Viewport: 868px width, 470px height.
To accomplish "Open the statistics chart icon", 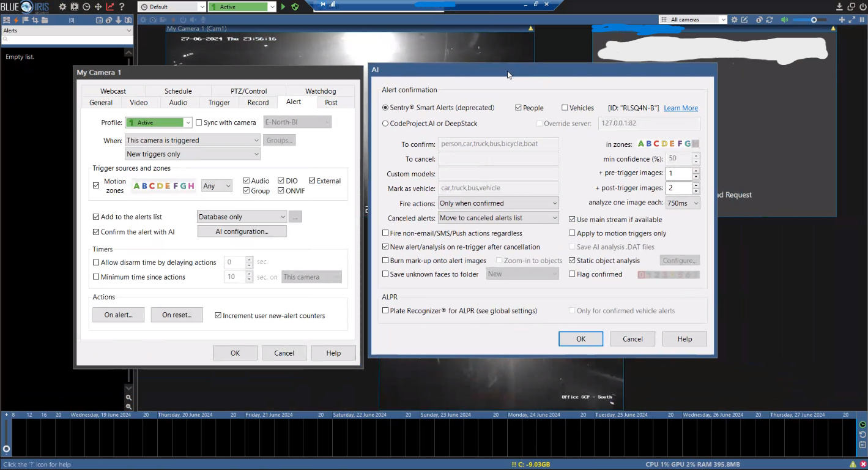I will pyautogui.click(x=110, y=7).
